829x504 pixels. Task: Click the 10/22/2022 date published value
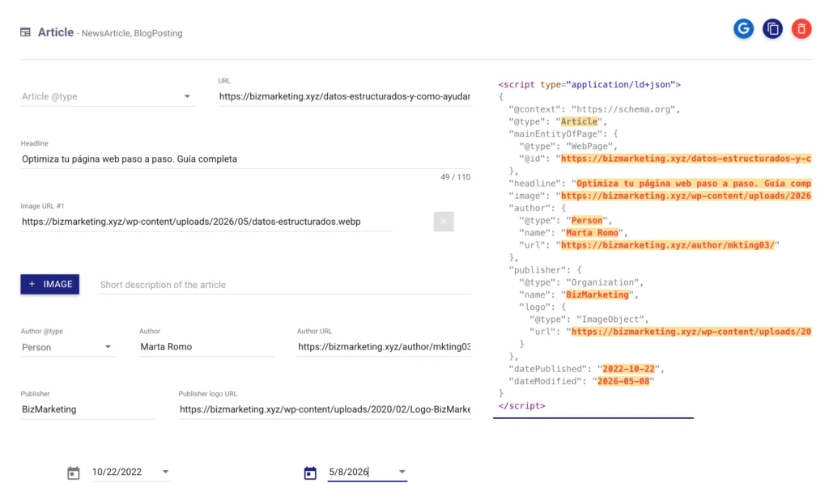117,472
